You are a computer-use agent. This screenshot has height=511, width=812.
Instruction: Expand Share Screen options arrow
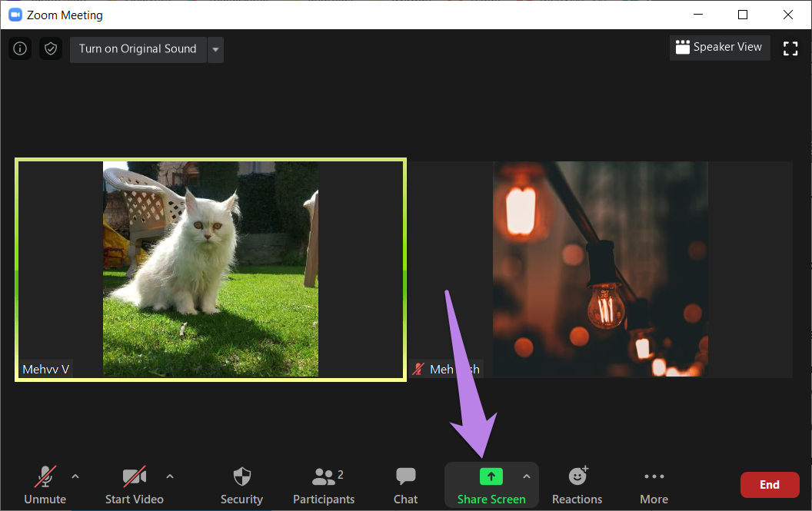[x=527, y=476]
